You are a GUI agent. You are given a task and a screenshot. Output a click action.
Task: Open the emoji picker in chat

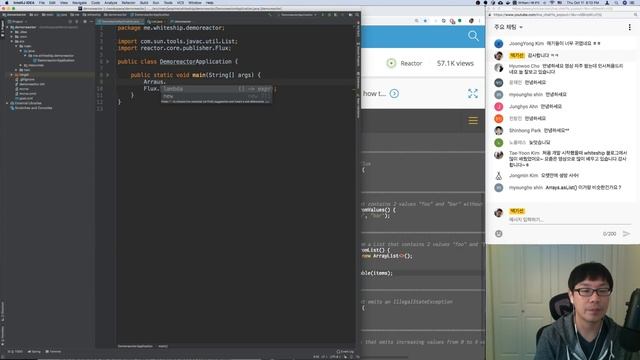[x=498, y=234]
